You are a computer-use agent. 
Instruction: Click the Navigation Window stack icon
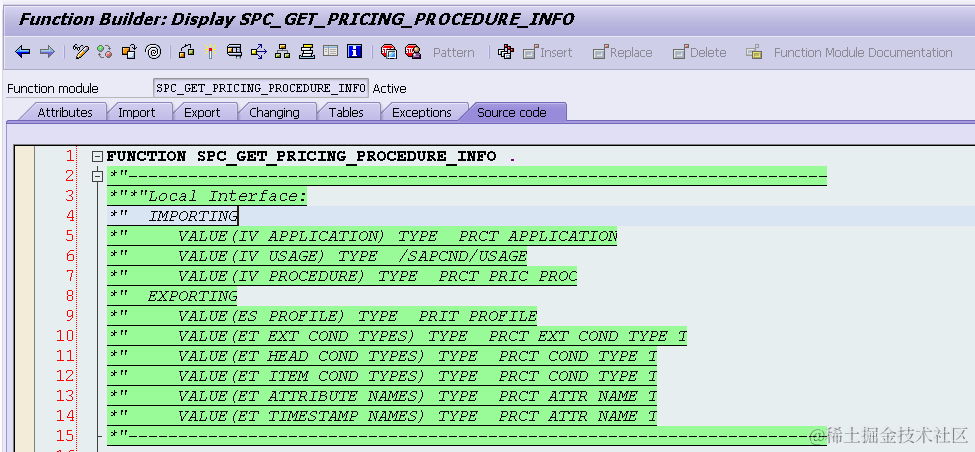coord(307,52)
